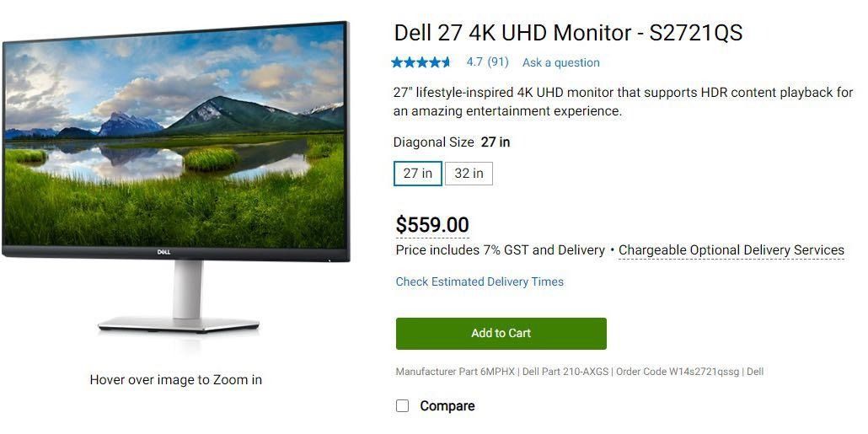
Task: Click the star rating icons
Action: click(421, 62)
